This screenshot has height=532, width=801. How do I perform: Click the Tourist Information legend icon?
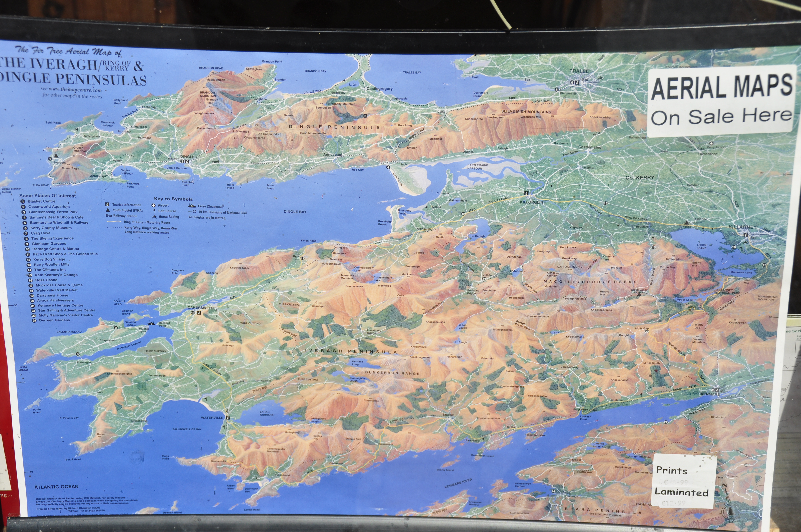click(x=108, y=205)
